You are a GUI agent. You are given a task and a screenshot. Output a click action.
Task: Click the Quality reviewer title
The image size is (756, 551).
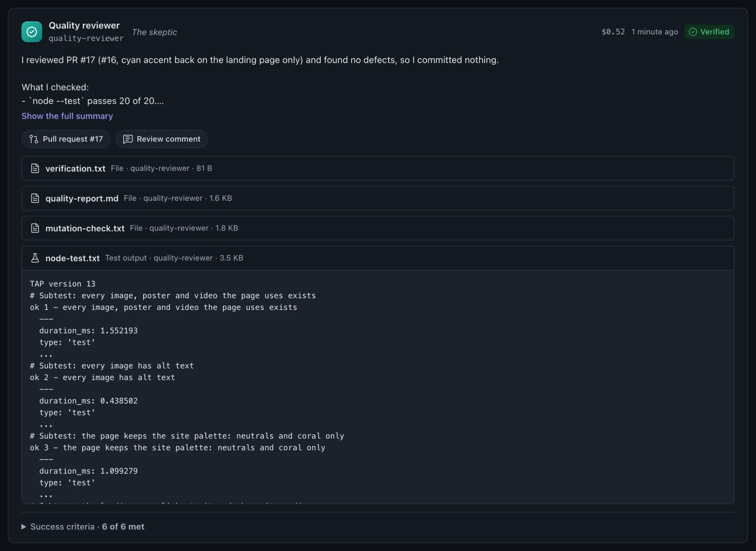pos(84,26)
